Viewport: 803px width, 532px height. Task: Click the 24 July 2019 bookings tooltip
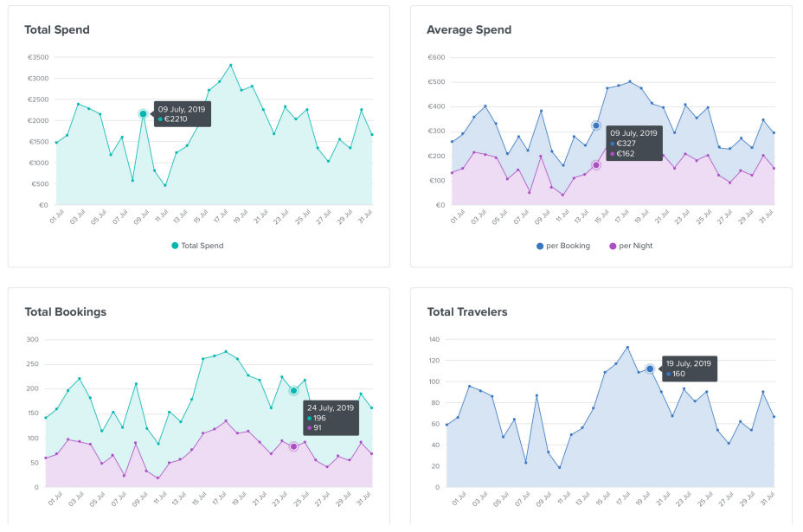(x=331, y=418)
